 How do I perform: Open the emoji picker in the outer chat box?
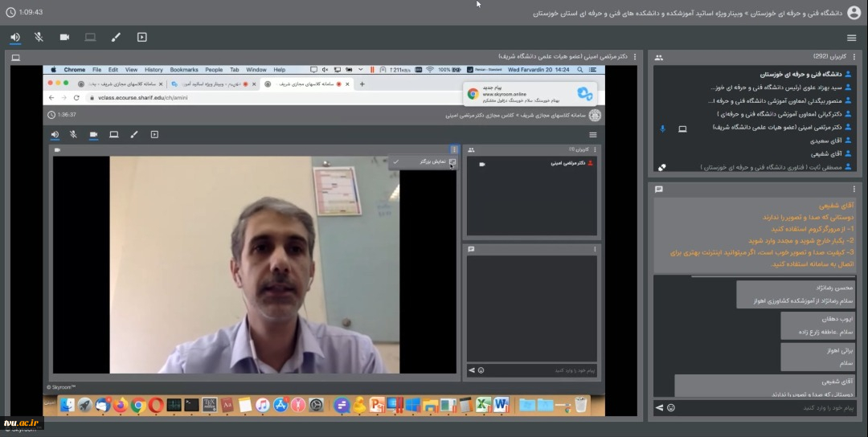pos(671,408)
